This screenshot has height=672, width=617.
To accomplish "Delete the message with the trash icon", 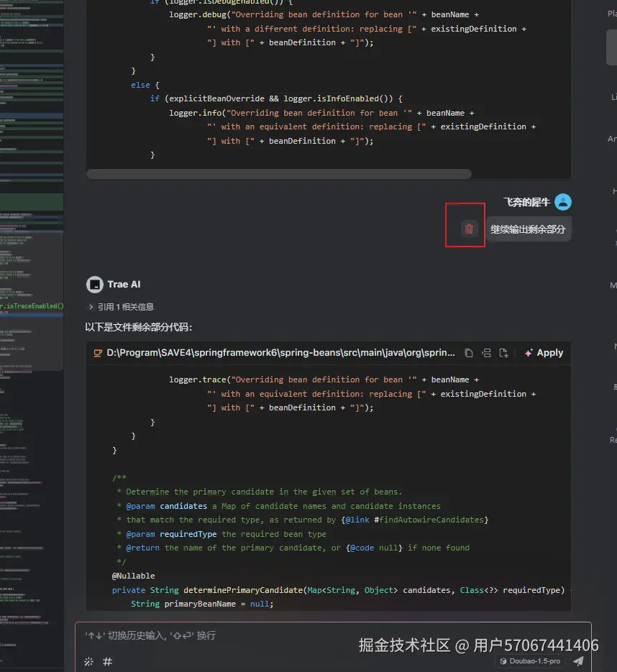I will pos(469,229).
